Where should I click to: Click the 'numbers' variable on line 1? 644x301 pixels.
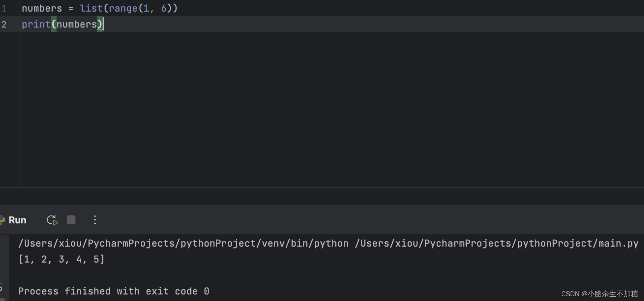point(42,8)
